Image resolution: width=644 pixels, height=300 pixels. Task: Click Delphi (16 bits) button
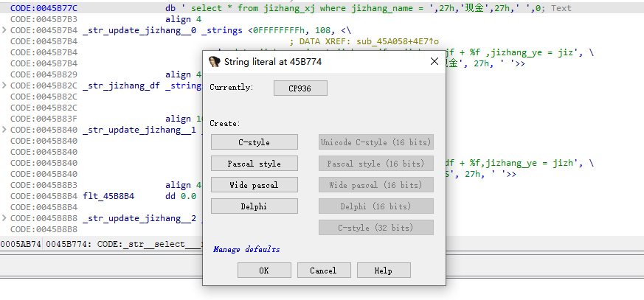pos(375,206)
